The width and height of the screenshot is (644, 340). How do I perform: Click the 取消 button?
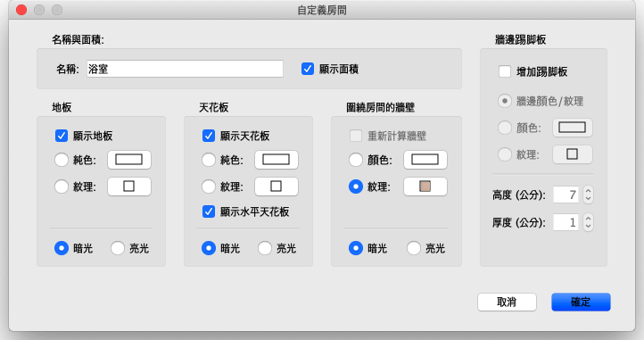pos(507,303)
